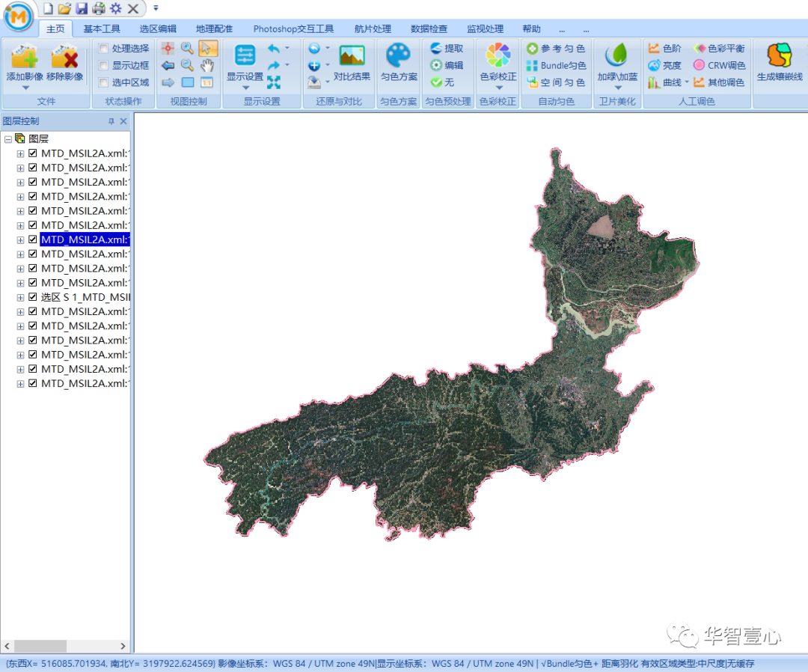Click the printer icon in quick toolbar
The width and height of the screenshot is (808, 672).
(99, 8)
